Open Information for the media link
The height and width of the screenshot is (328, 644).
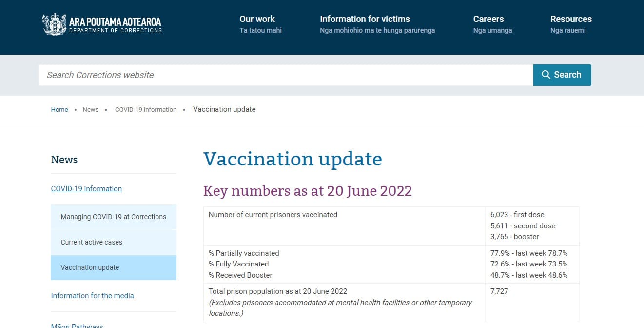pos(92,296)
